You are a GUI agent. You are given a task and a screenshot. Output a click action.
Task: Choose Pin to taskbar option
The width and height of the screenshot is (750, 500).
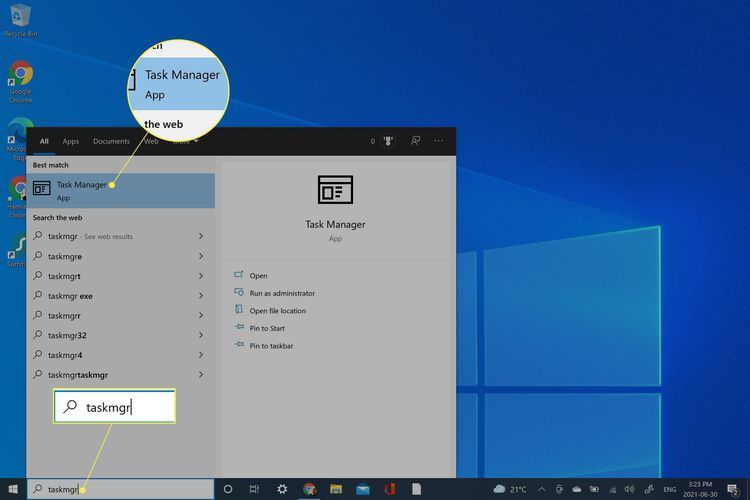point(272,345)
